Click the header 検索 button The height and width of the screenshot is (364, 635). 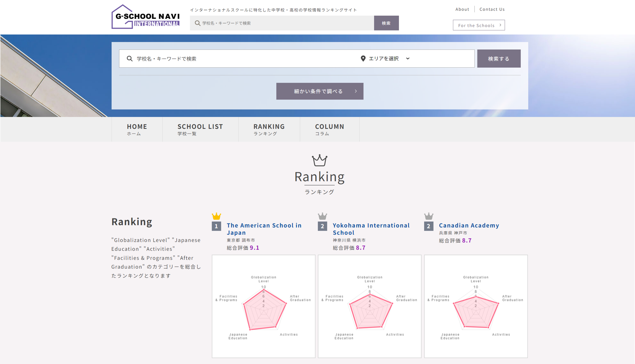coord(386,23)
